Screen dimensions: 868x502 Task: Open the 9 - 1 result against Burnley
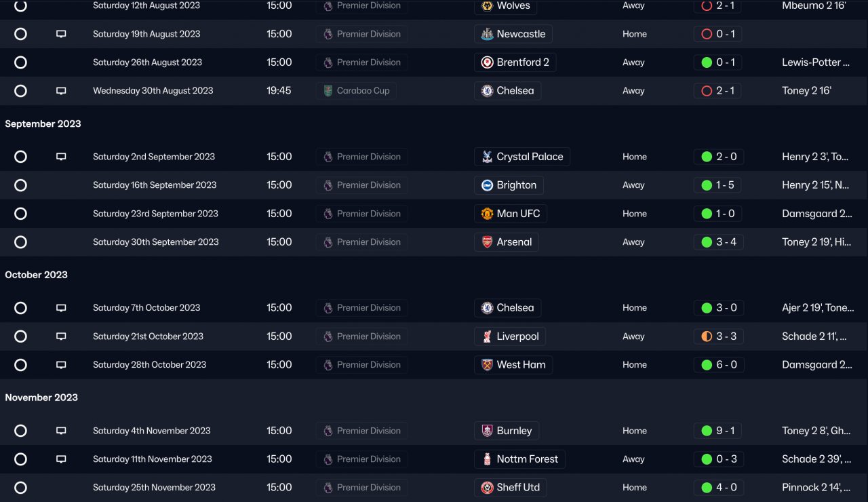[x=726, y=431]
